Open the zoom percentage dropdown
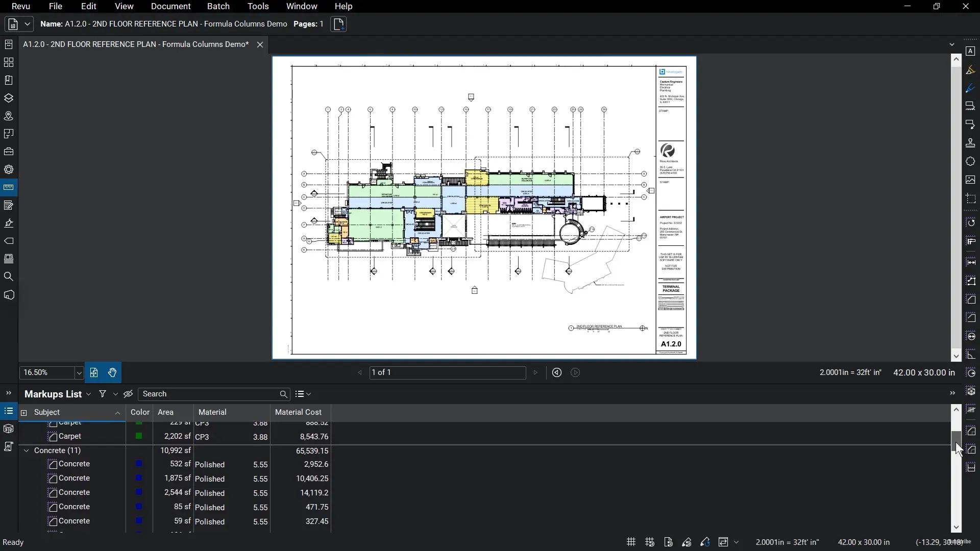This screenshot has width=980, height=551. tap(79, 373)
